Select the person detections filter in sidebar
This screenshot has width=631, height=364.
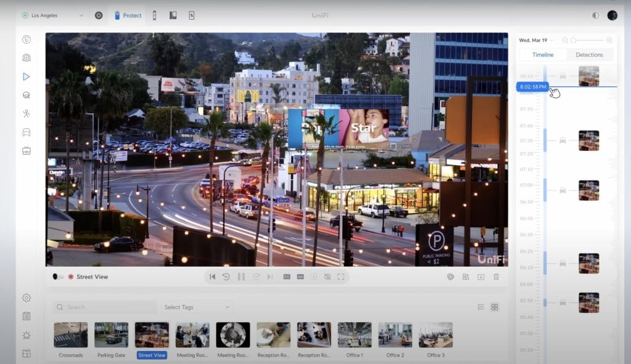(26, 113)
